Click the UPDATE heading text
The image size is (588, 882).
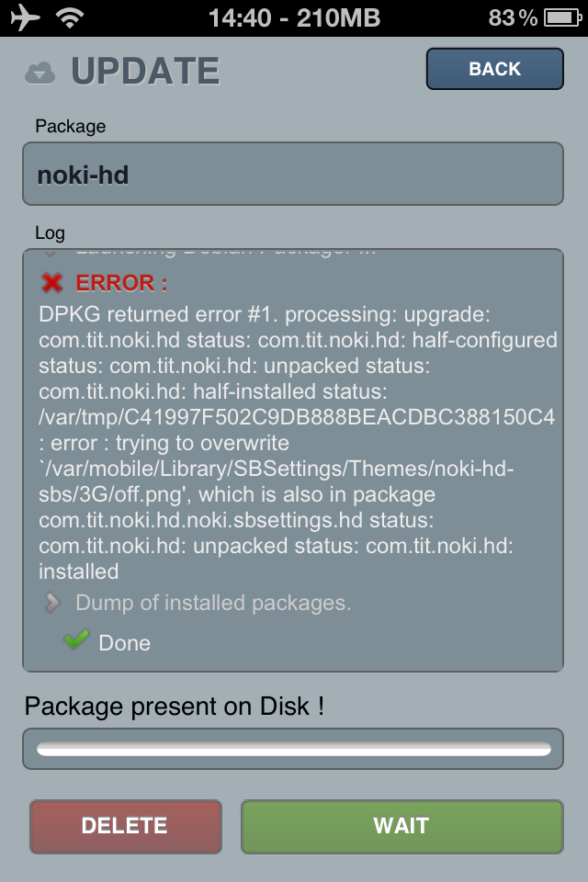click(x=145, y=72)
